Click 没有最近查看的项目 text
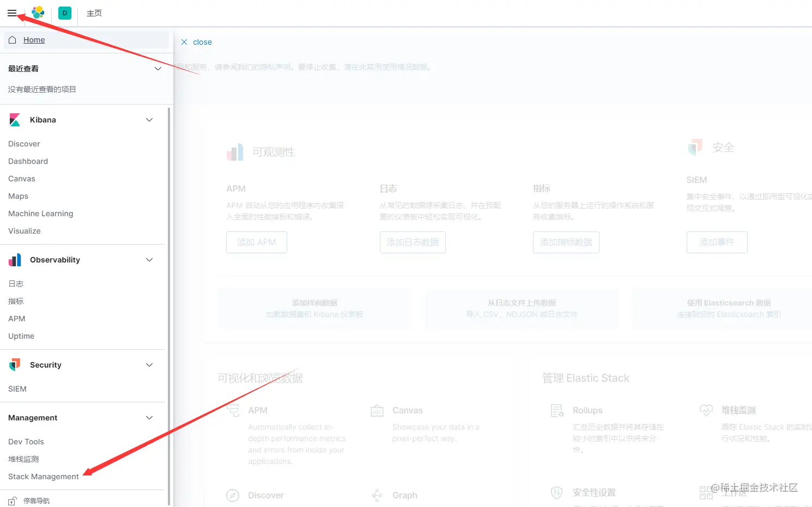Screen dimensions: 812x507 coord(42,89)
